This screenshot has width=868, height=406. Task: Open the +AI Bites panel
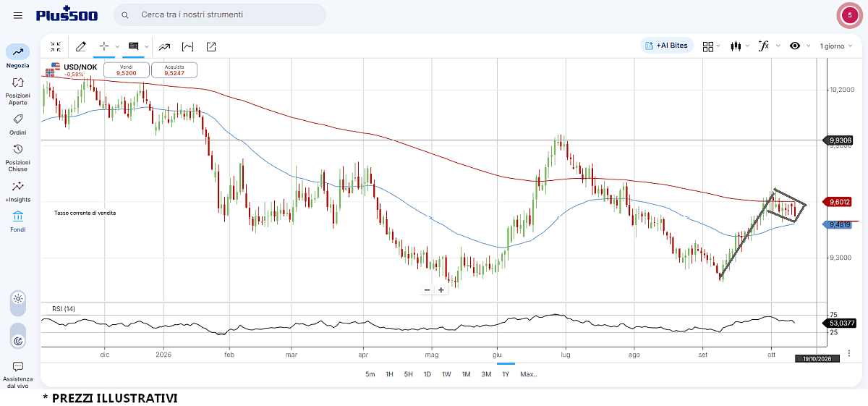(667, 46)
